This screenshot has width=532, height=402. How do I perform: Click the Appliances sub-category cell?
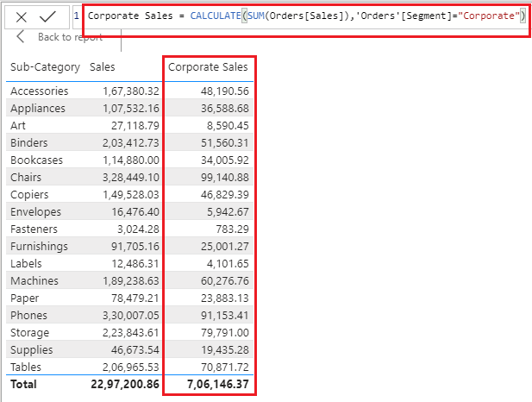pos(37,108)
